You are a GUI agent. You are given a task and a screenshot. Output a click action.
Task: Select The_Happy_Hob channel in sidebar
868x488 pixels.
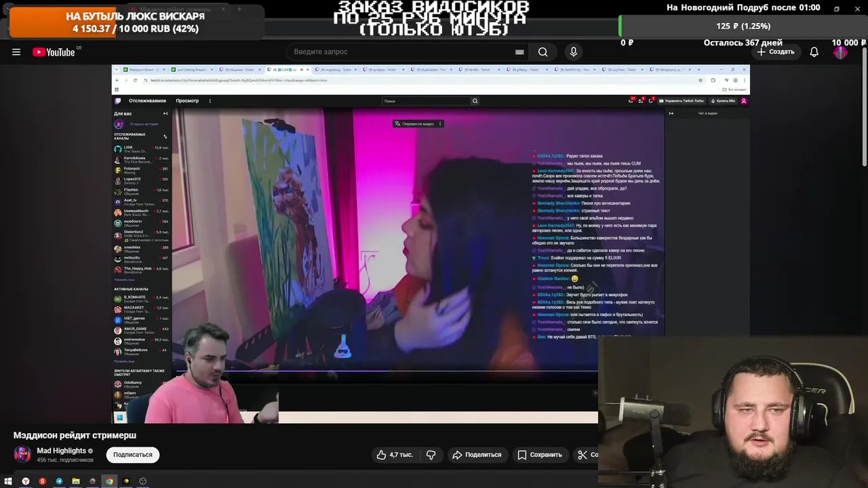point(141,269)
